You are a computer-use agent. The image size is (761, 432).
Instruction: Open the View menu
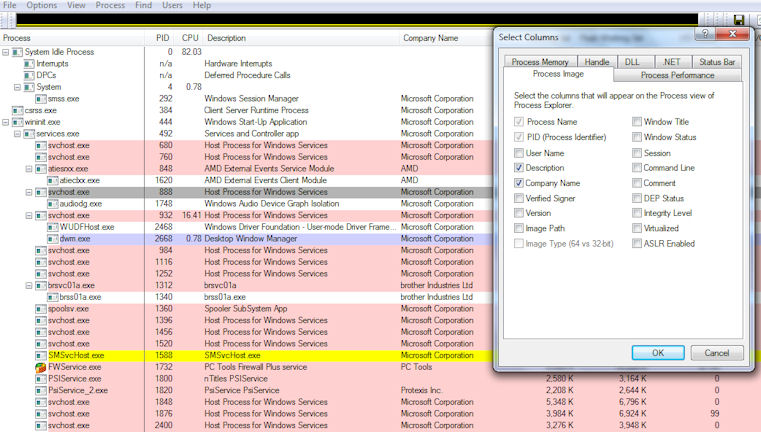click(x=76, y=5)
